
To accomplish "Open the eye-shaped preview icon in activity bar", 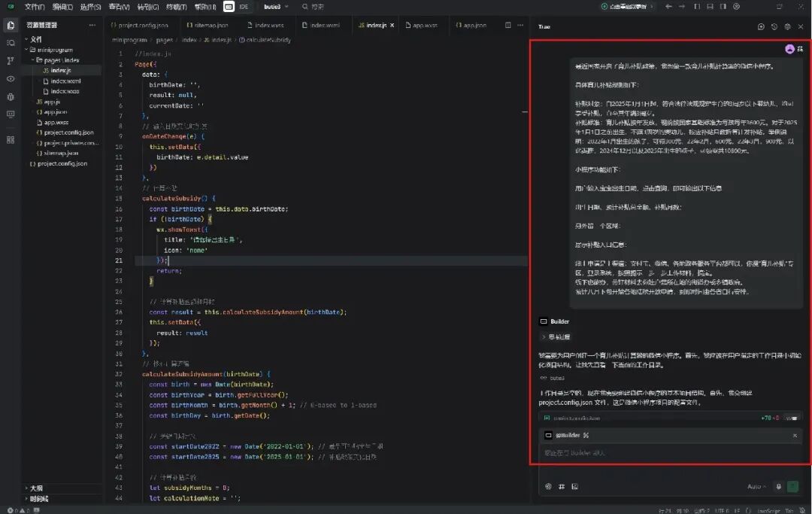I will pyautogui.click(x=11, y=79).
